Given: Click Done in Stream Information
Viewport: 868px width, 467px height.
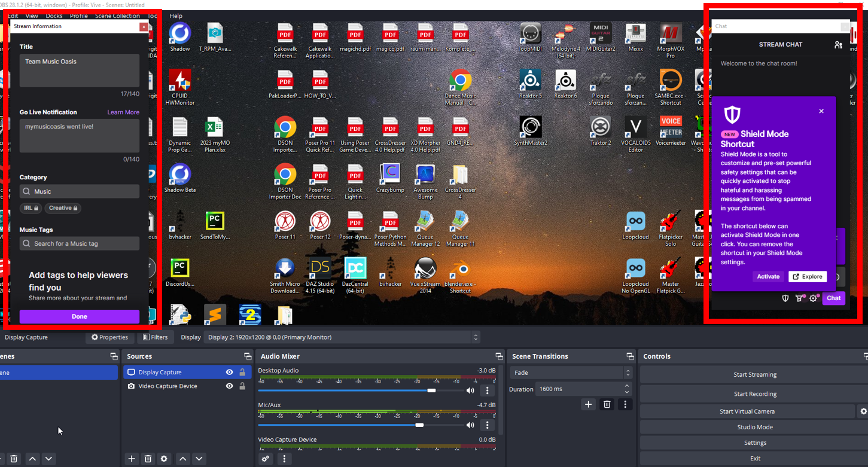Looking at the screenshot, I should pyautogui.click(x=80, y=316).
